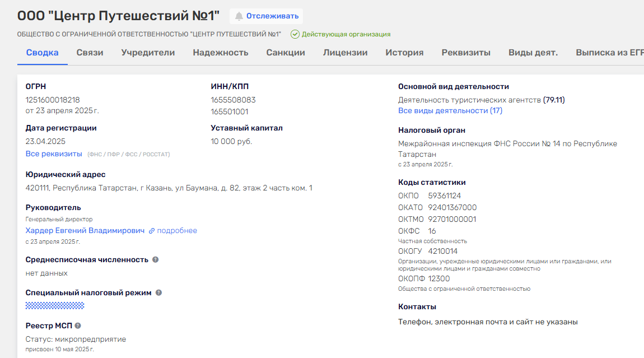Switch to the Связи tab

click(90, 53)
